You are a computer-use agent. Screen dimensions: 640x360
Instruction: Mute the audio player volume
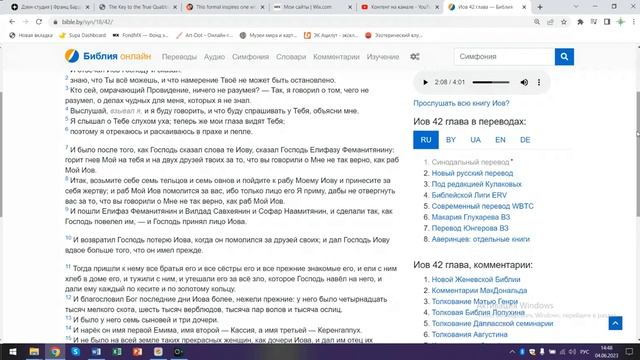pos(524,82)
